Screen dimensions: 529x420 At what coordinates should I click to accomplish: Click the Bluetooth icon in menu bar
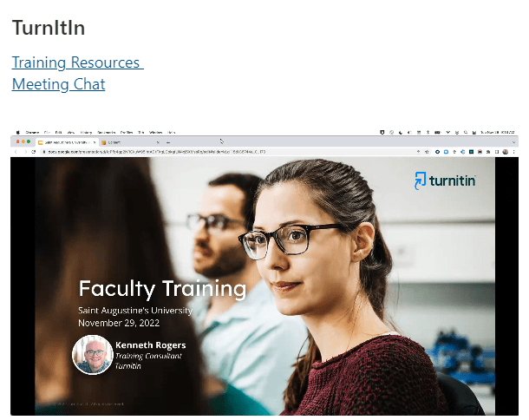(x=428, y=133)
